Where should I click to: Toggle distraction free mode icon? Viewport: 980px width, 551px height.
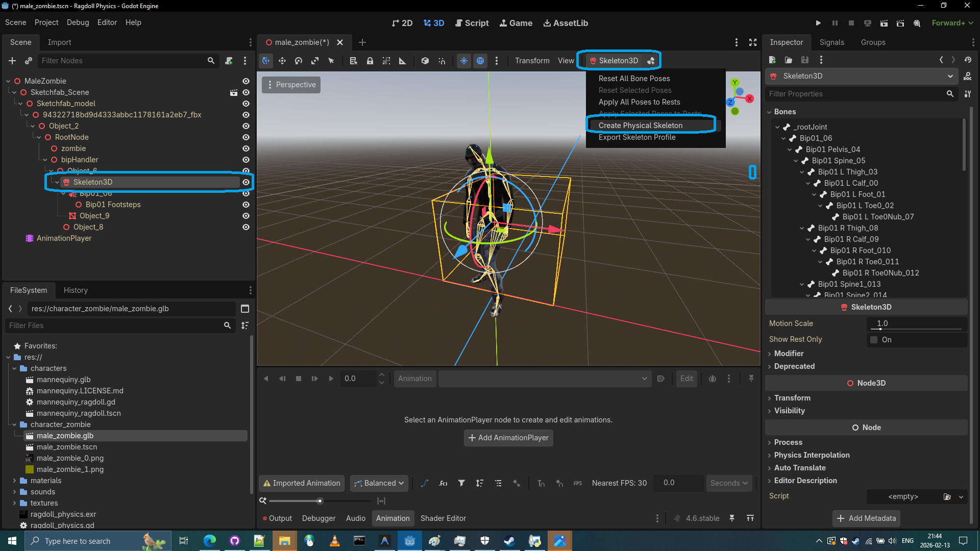[x=752, y=42]
